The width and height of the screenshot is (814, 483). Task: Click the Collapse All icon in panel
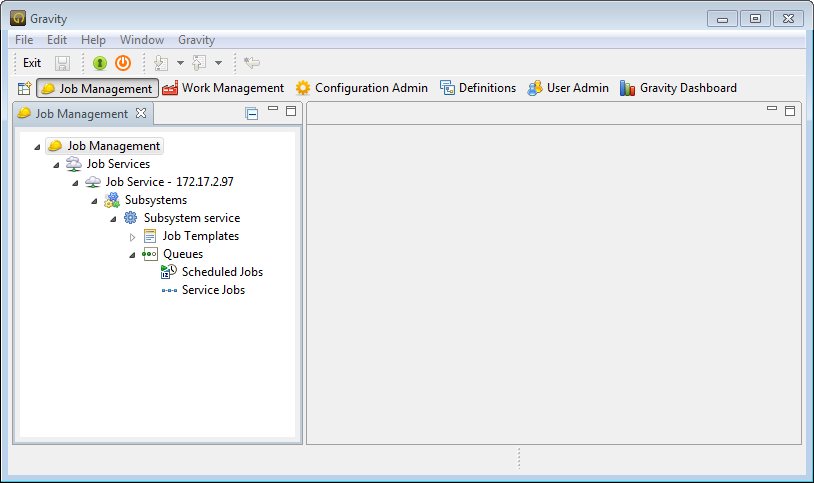click(252, 114)
